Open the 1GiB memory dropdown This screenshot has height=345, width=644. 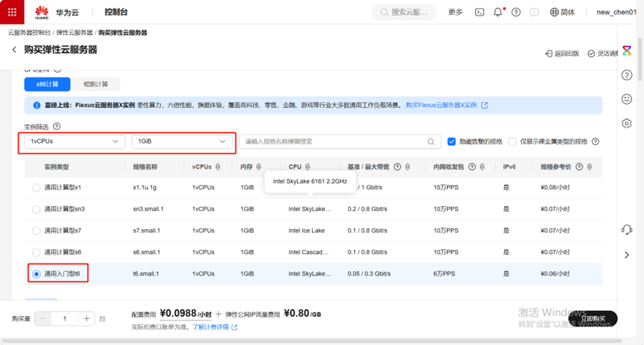coord(182,141)
